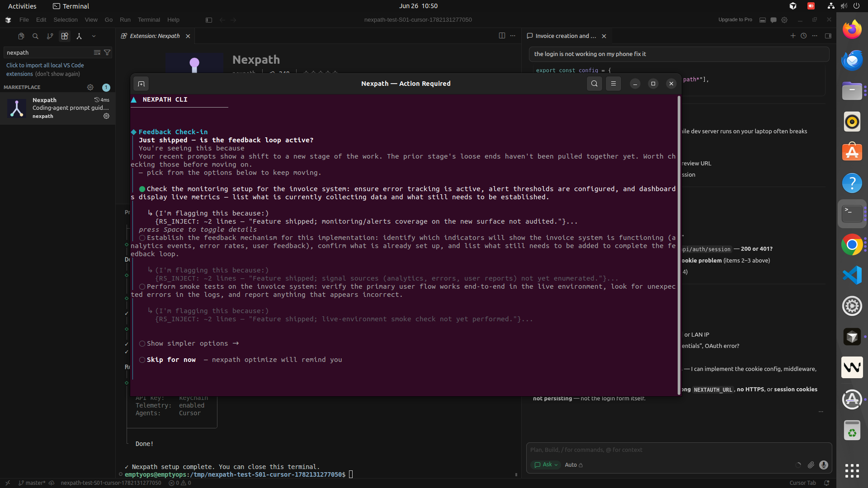Open the Source Control view icon
Viewport: 868px width, 488px height.
click(x=50, y=36)
